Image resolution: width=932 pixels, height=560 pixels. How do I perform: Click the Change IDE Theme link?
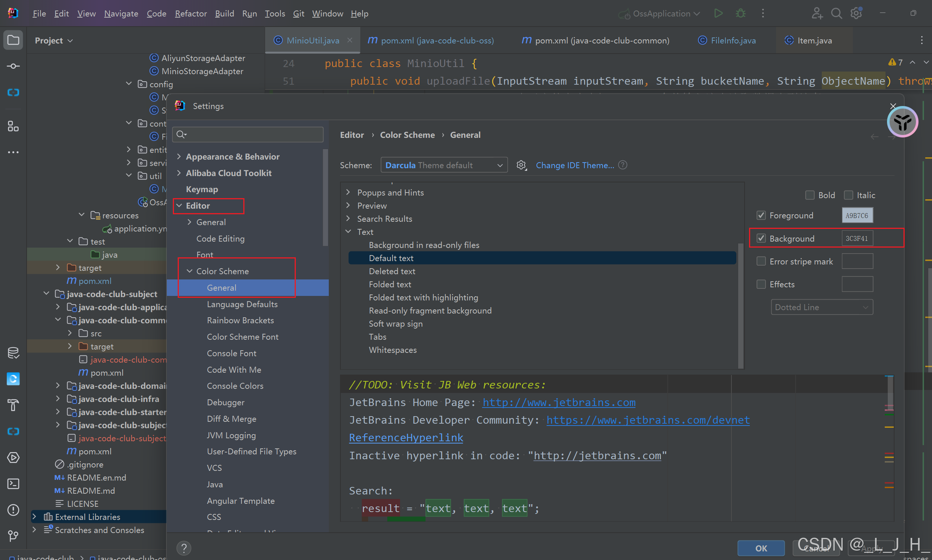[x=575, y=165]
